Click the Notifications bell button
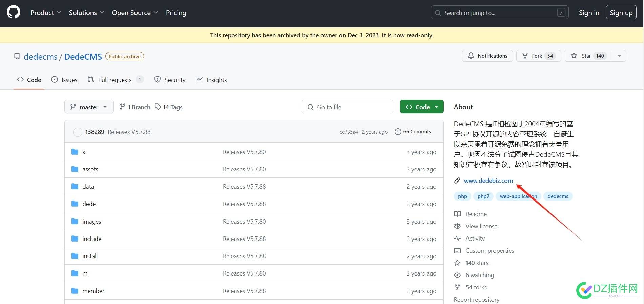Screen dimensions: 644x304 (x=487, y=56)
